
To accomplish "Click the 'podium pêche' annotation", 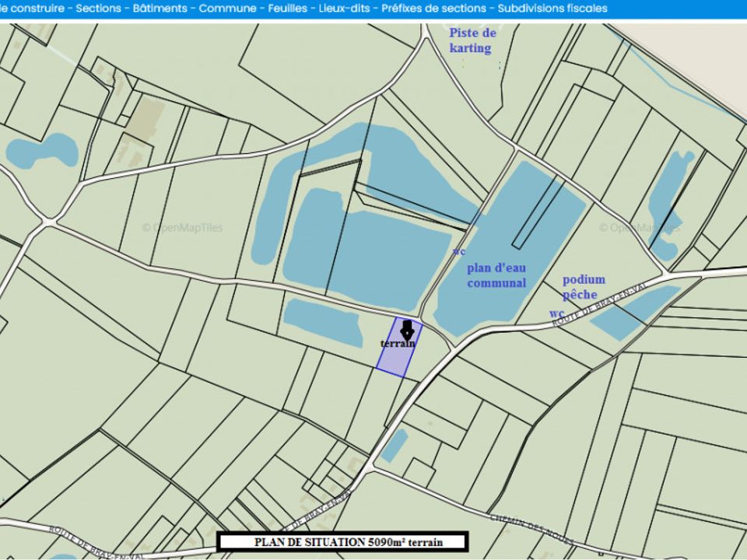I will click(584, 287).
